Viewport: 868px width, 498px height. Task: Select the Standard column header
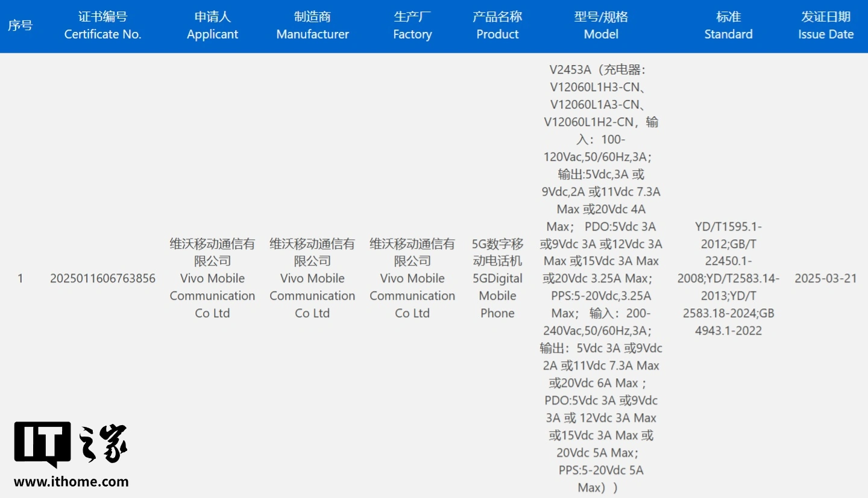[x=728, y=26]
